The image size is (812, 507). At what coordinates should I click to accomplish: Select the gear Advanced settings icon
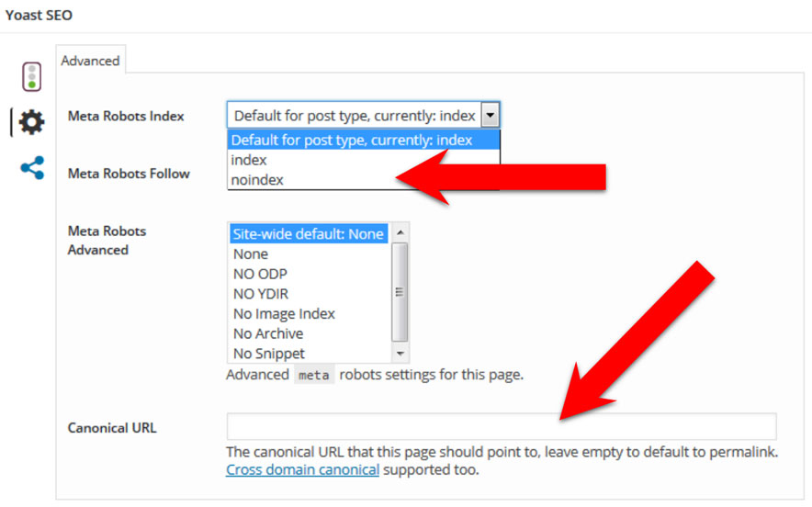click(x=32, y=121)
